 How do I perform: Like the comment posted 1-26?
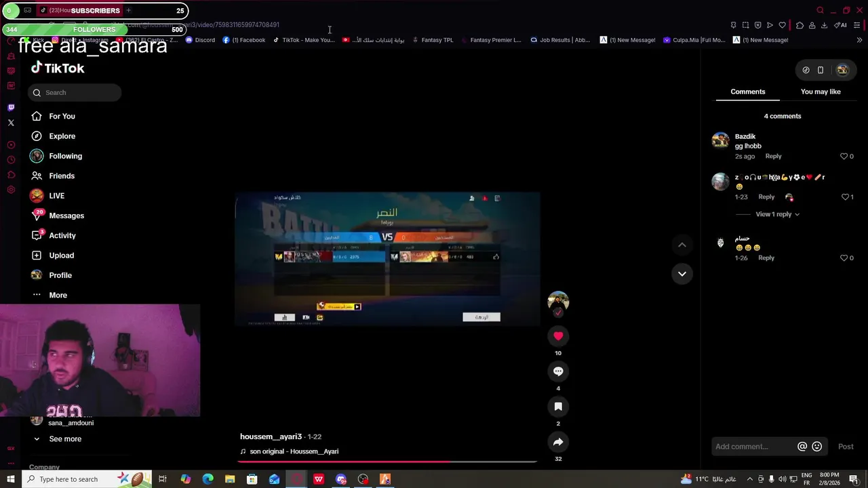pos(844,258)
